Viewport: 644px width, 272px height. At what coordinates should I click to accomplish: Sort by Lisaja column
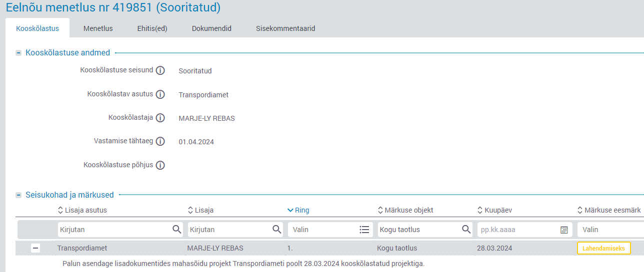[x=200, y=210]
